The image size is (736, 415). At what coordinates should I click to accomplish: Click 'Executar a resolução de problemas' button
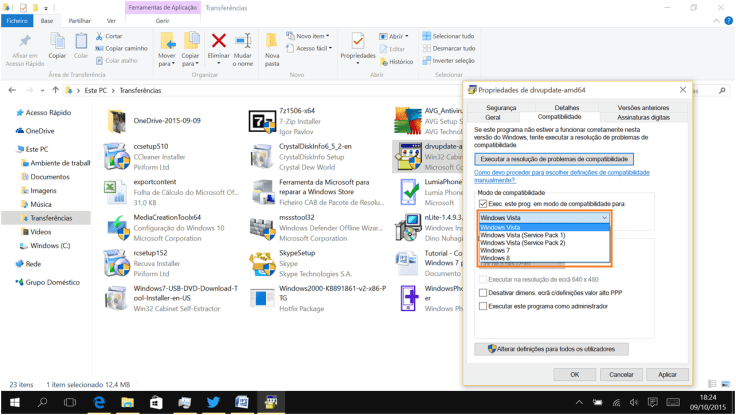[553, 159]
